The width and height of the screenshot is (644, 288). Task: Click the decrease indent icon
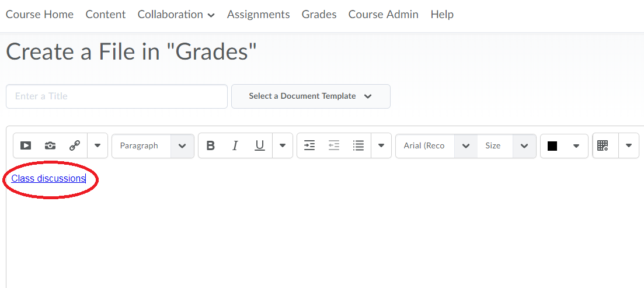tap(334, 146)
